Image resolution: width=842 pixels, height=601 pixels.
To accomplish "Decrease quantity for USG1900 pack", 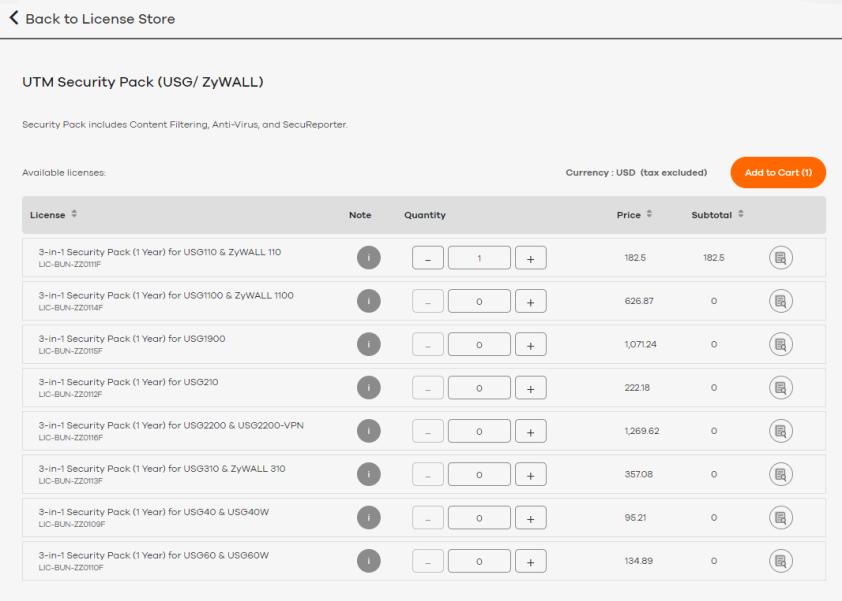I will [428, 344].
